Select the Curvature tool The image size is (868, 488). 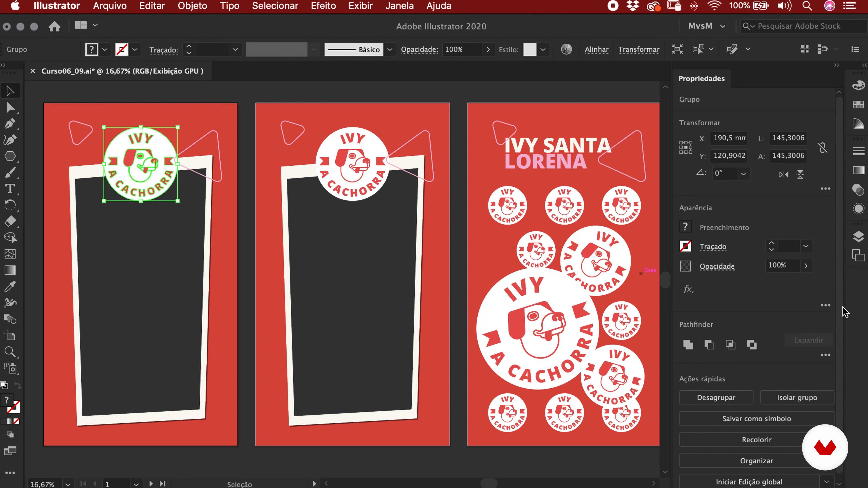(10, 140)
